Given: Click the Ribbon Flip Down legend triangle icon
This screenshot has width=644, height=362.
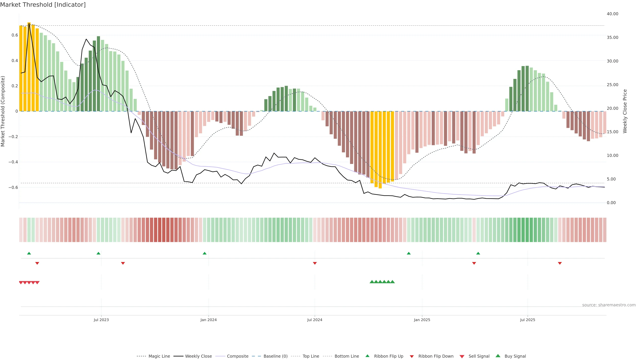Looking at the screenshot, I should (412, 356).
